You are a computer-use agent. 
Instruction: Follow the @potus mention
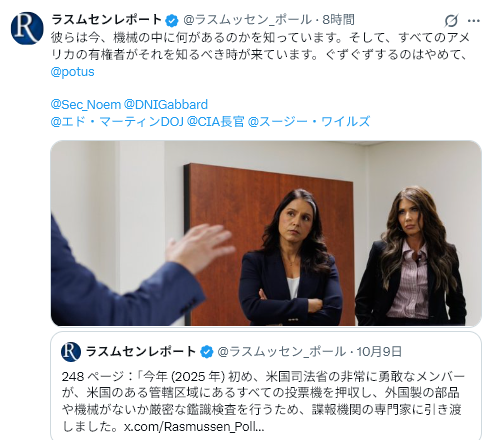(x=73, y=72)
